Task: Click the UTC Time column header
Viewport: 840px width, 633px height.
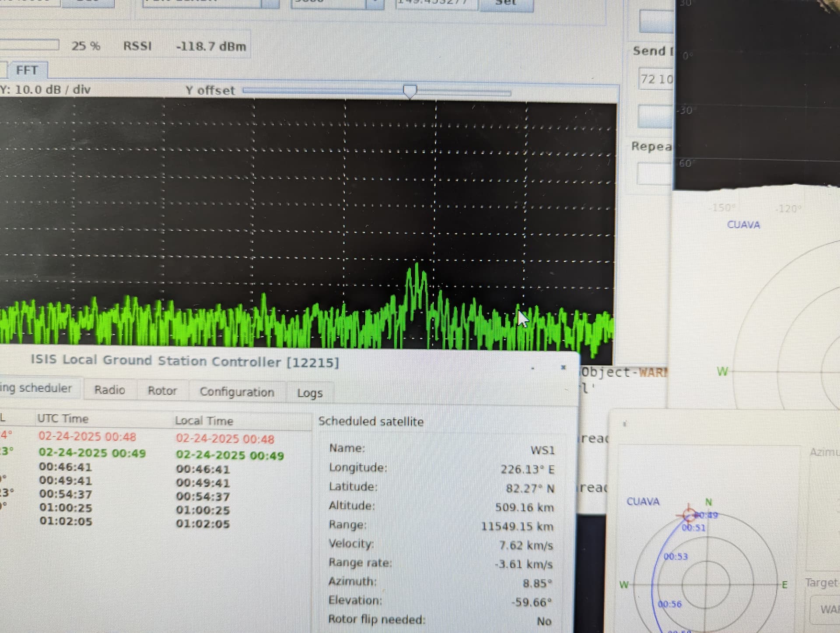Action: tap(63, 418)
